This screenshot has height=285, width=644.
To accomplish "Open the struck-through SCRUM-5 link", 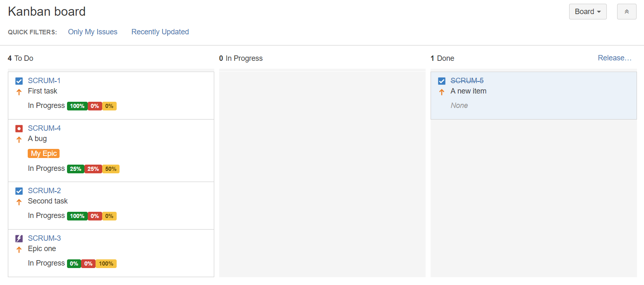I will 467,81.
